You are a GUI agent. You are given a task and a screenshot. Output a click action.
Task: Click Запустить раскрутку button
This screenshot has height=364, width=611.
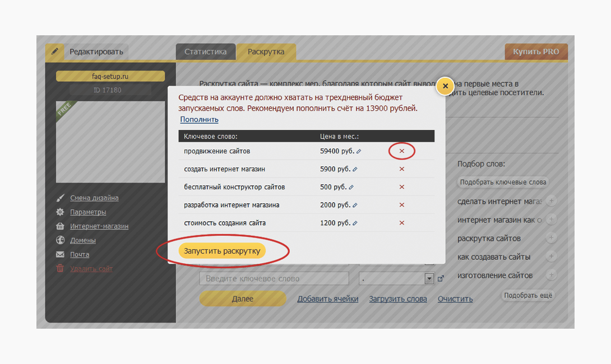(x=222, y=251)
